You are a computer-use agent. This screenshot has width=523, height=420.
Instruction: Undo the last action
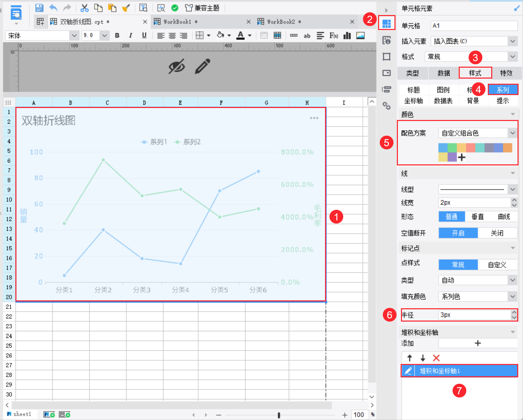(x=53, y=8)
